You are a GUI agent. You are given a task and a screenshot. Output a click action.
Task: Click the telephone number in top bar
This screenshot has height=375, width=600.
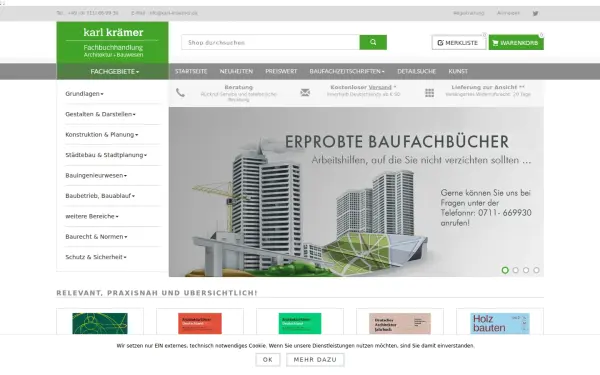(x=93, y=13)
